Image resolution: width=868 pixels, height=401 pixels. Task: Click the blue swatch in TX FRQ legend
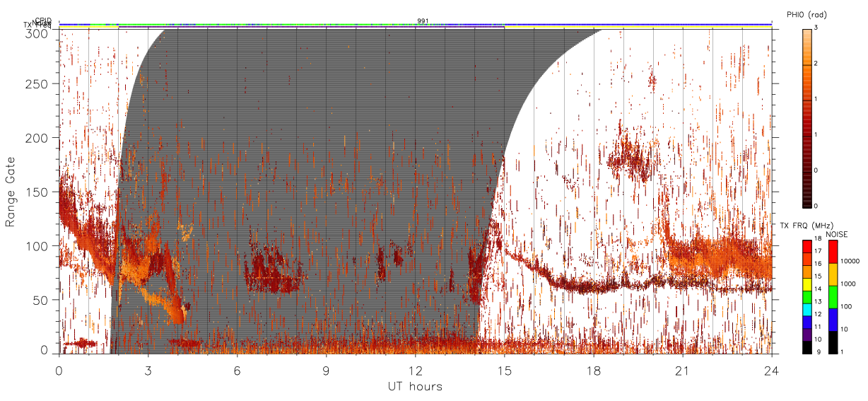807,322
